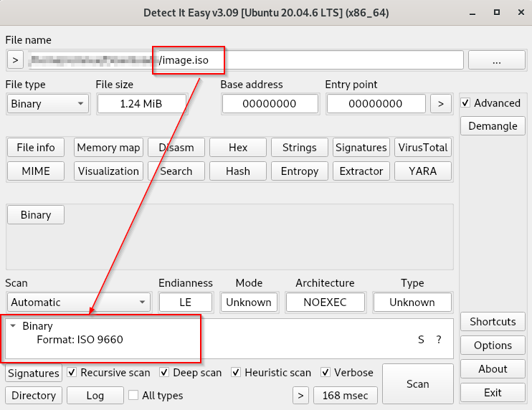The image size is (532, 410).
Task: Collapse the Binary tree node
Action: pyautogui.click(x=13, y=326)
